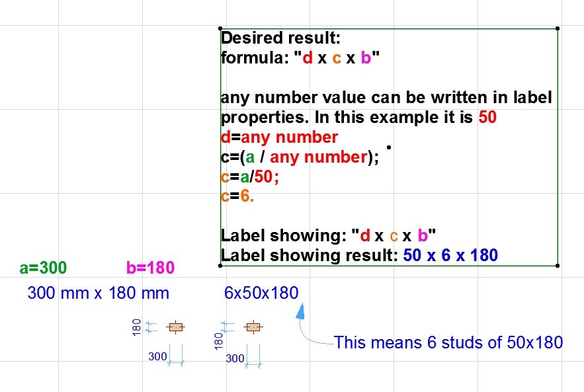
Task: Select the column symbol beside "300 mm x 180 mm" dimensions
Action: [176, 327]
